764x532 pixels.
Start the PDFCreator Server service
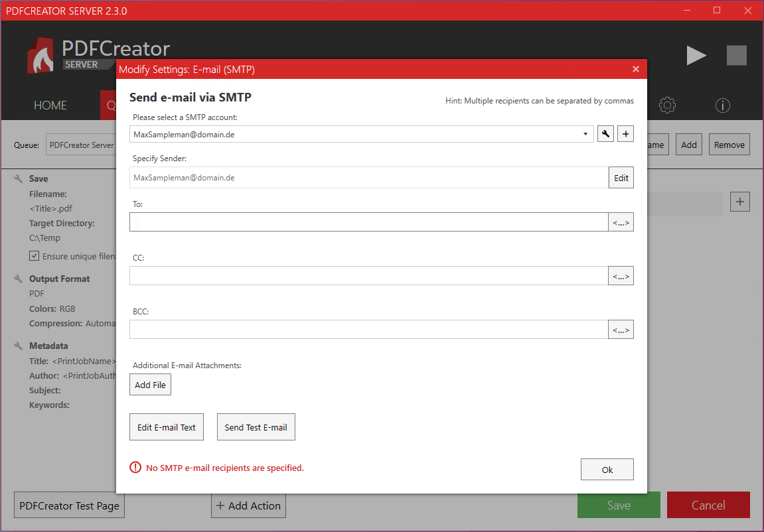point(696,55)
